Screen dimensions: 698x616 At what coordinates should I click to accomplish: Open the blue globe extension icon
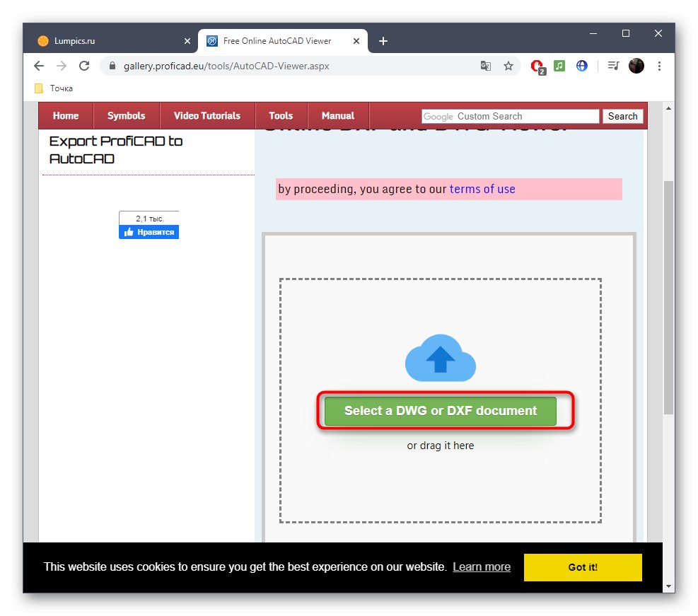(x=581, y=66)
